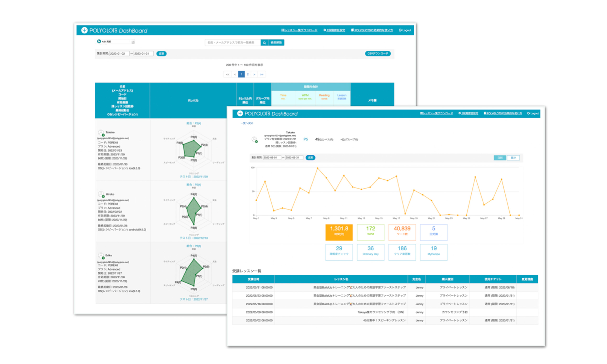Click 変更 button next to 2023-01-31
Image resolution: width=607 pixels, height=364 pixels.
click(x=161, y=54)
